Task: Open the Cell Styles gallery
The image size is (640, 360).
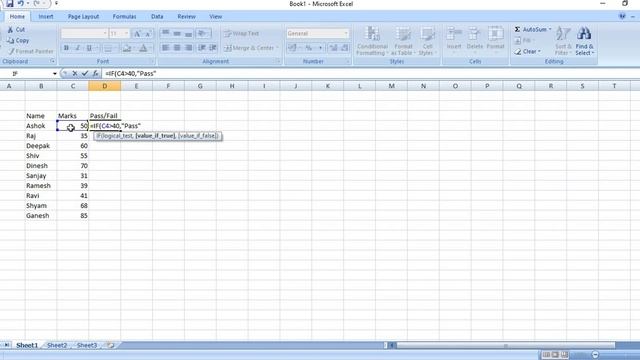Action: pyautogui.click(x=427, y=41)
